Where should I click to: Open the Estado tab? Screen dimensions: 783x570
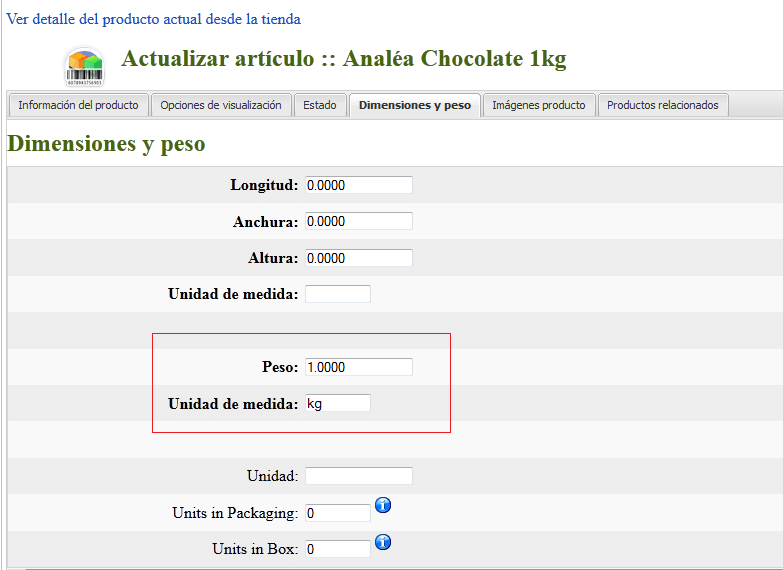tap(320, 105)
